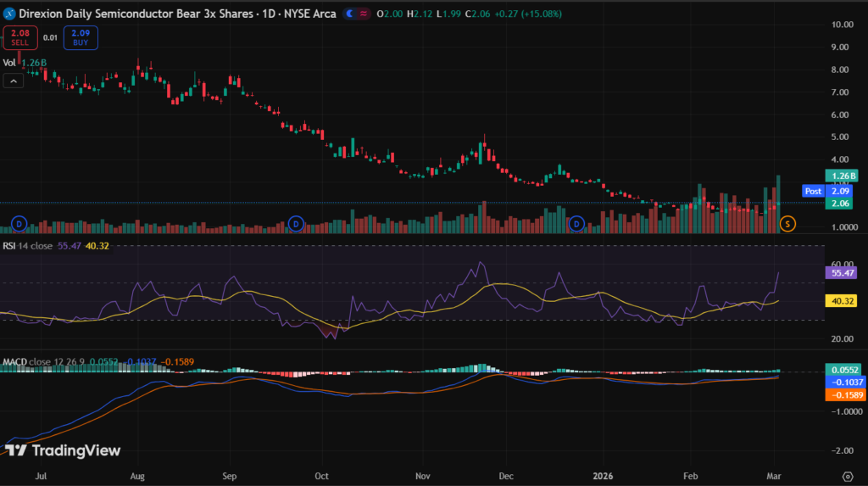Click the purple 55.47 RSI value label

pyautogui.click(x=844, y=274)
